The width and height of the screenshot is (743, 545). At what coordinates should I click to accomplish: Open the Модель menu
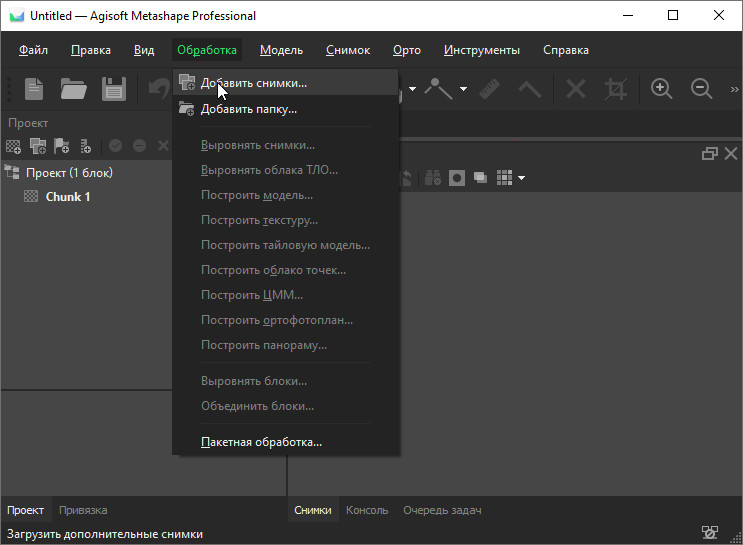(281, 50)
